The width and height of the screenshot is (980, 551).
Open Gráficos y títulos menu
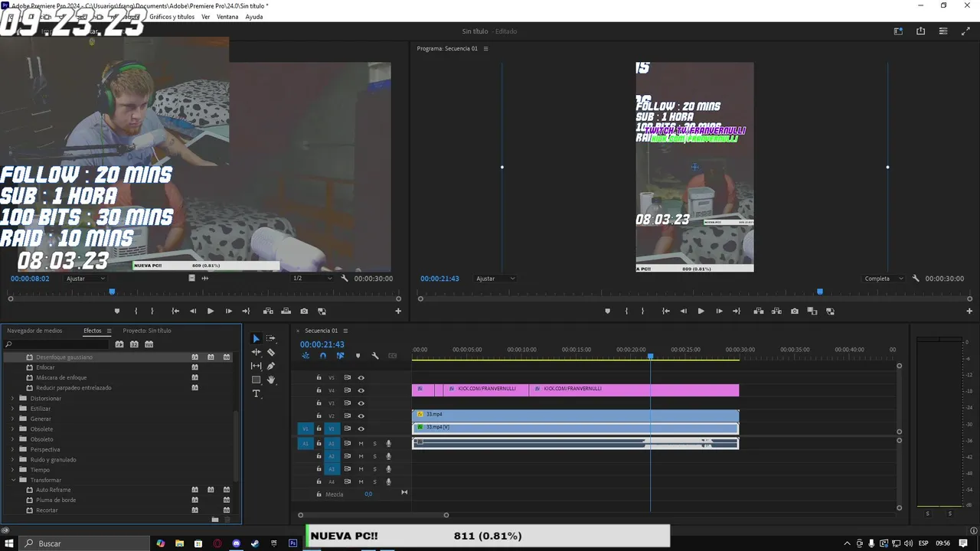[x=171, y=17]
